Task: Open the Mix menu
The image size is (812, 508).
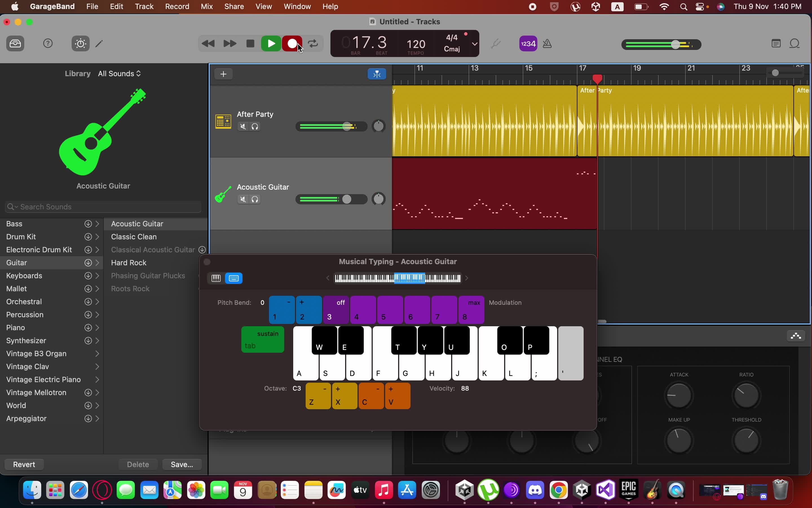Action: click(x=207, y=6)
